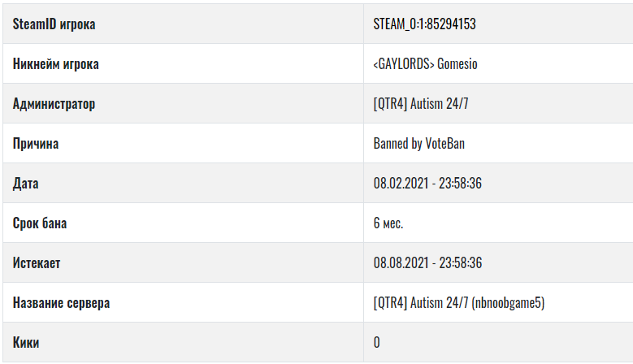
Task: Click the <GAYLORDS> Gomesio nickname value
Action: pyautogui.click(x=425, y=64)
